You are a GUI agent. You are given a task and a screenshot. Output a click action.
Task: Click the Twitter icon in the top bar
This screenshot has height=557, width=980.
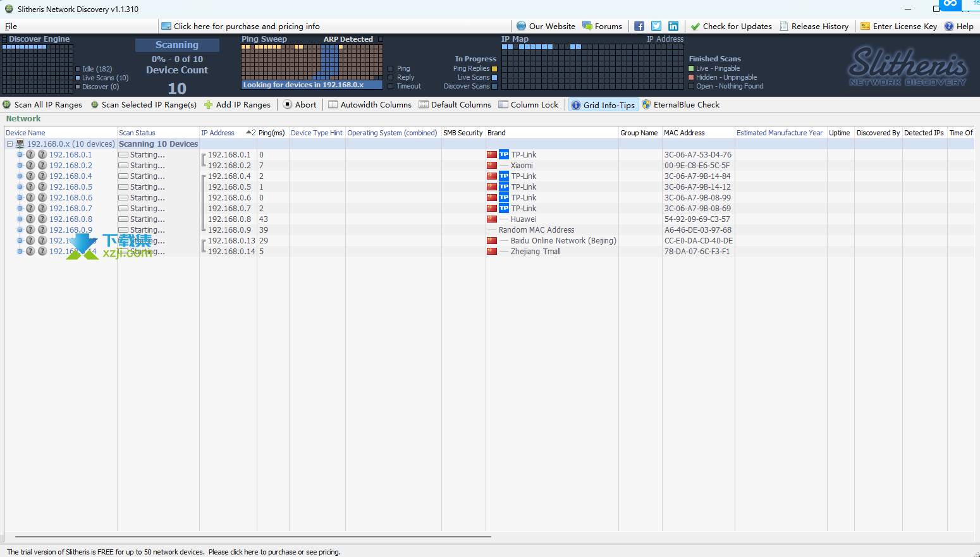pos(656,26)
